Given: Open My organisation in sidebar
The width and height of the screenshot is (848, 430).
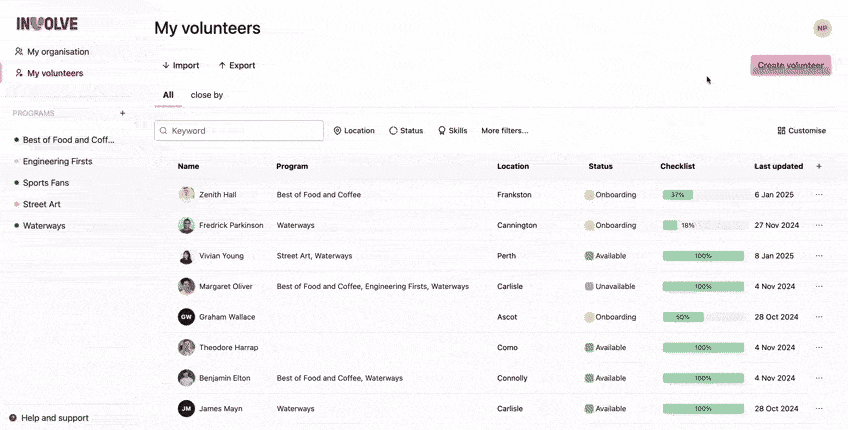Looking at the screenshot, I should click(x=57, y=52).
